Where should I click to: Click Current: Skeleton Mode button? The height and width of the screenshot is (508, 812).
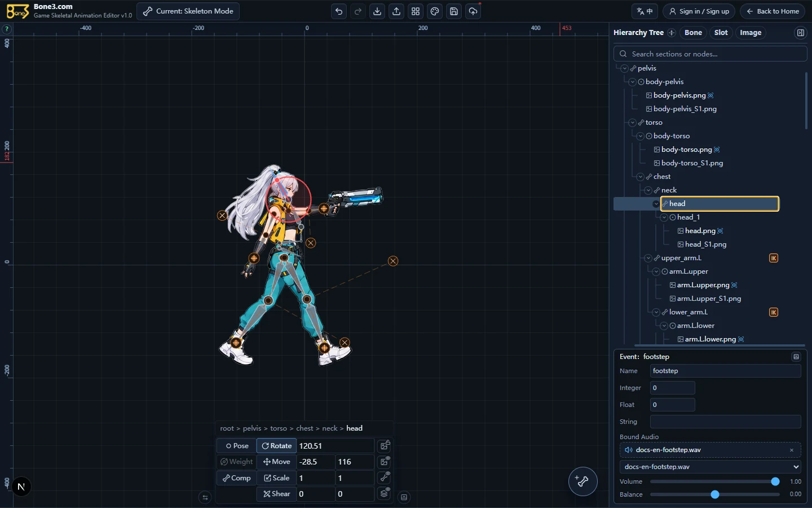tap(188, 11)
